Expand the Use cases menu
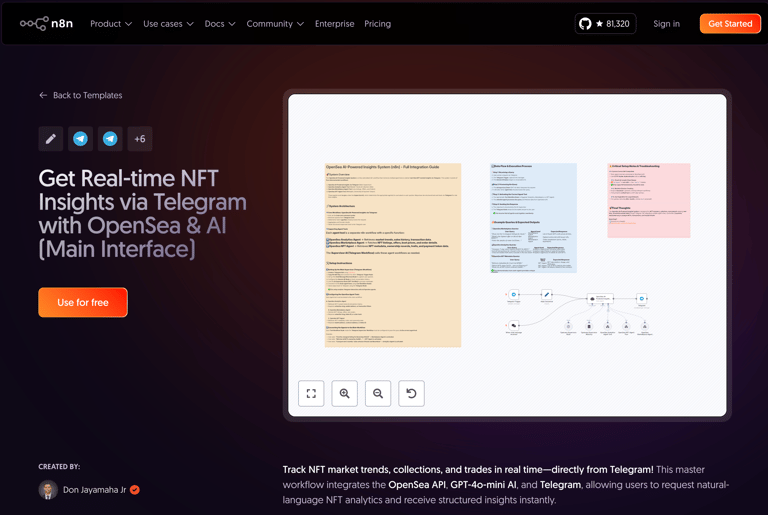 [x=168, y=24]
